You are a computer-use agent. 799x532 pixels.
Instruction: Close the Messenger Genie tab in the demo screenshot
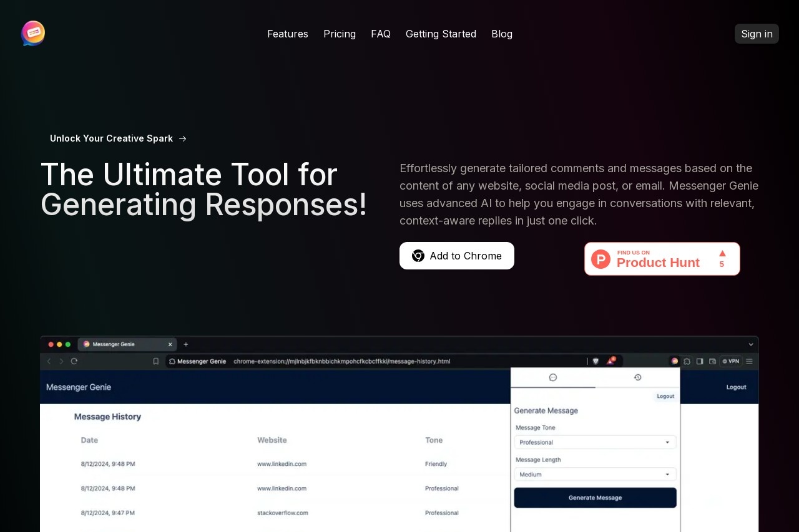pyautogui.click(x=170, y=344)
